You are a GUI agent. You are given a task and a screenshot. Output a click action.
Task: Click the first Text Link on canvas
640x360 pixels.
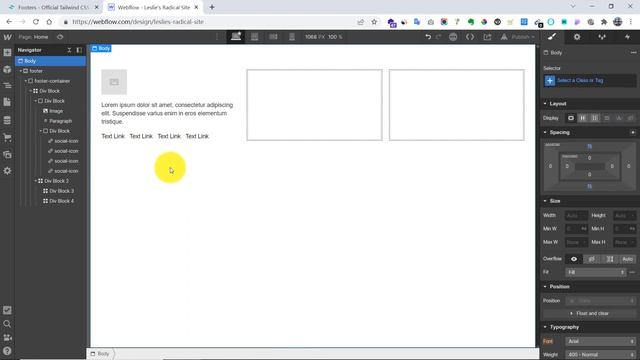[x=113, y=136]
